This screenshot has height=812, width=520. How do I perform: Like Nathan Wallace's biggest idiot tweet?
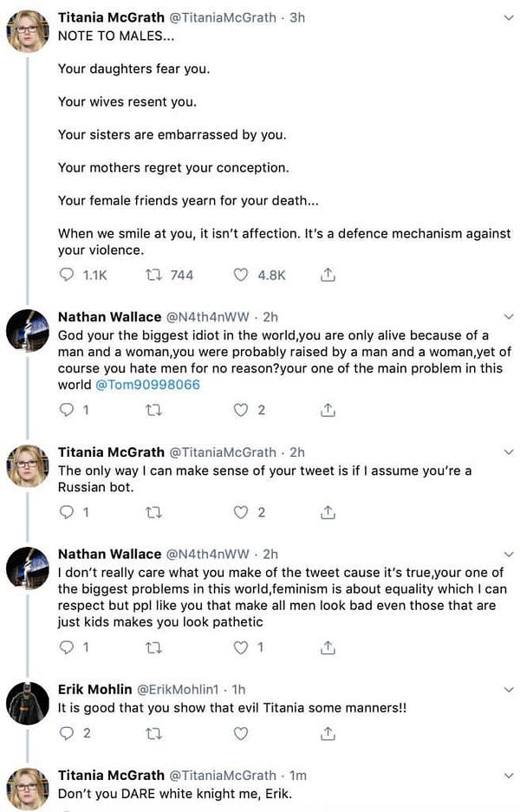(x=242, y=410)
